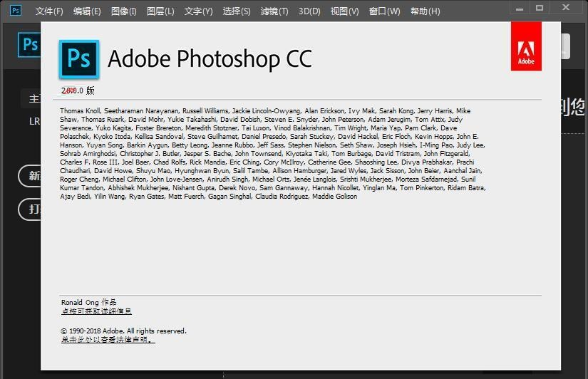This screenshot has height=379, width=588.
Task: Close the Photoshop window
Action: tap(566, 8)
